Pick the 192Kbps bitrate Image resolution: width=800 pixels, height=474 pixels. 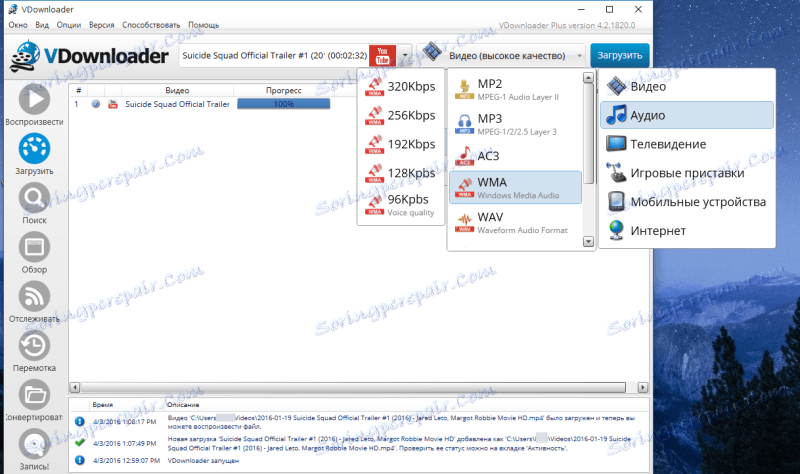tap(401, 144)
